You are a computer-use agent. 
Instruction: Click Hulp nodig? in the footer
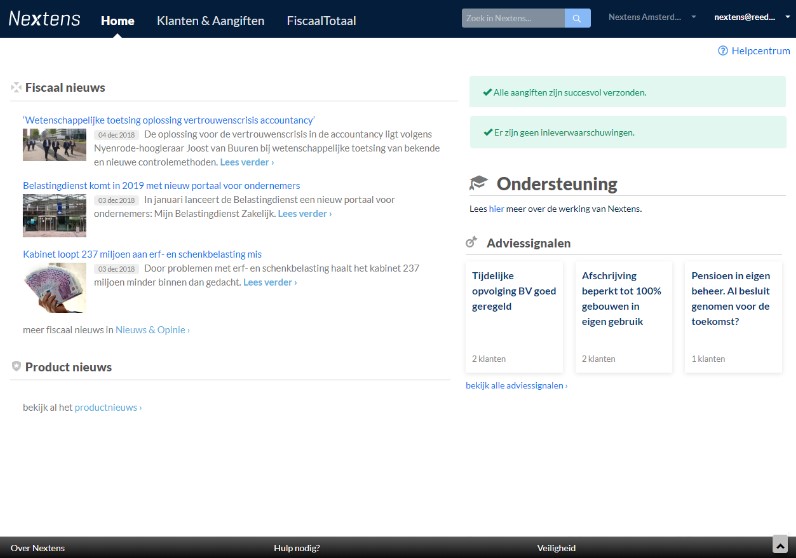point(296,548)
